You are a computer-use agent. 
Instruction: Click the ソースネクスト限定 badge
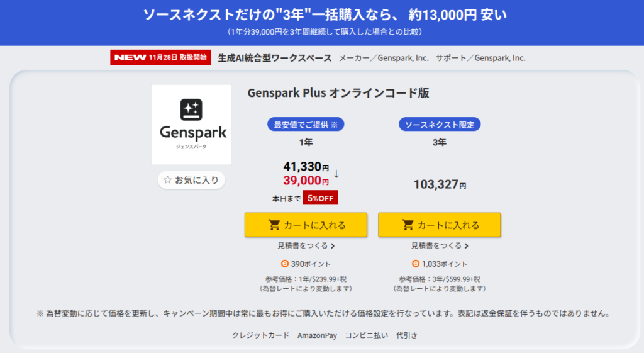[x=440, y=124]
